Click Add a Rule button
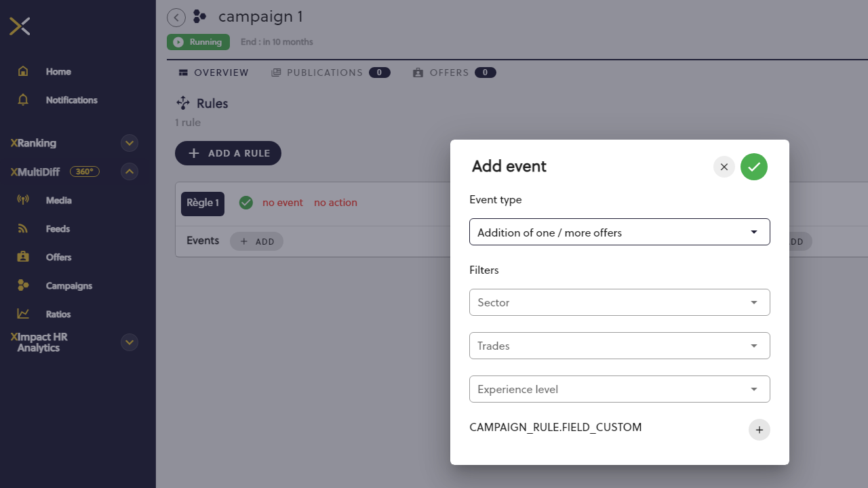 tap(228, 153)
